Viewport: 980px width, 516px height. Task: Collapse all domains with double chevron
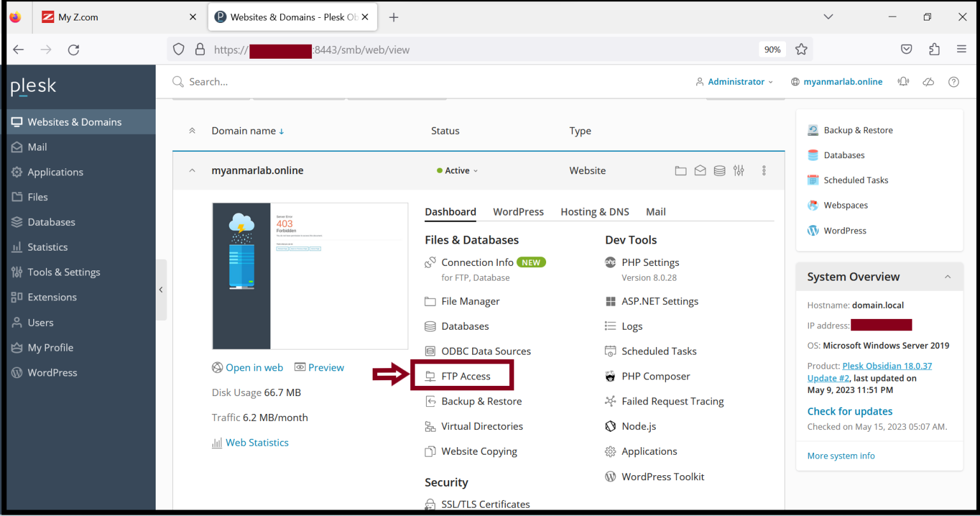191,131
